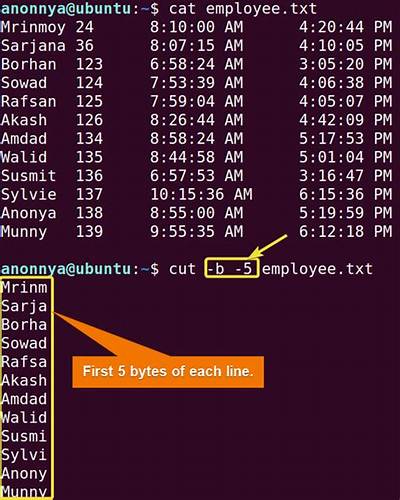Click the time '6:57:53 AM'

pyautogui.click(x=196, y=176)
